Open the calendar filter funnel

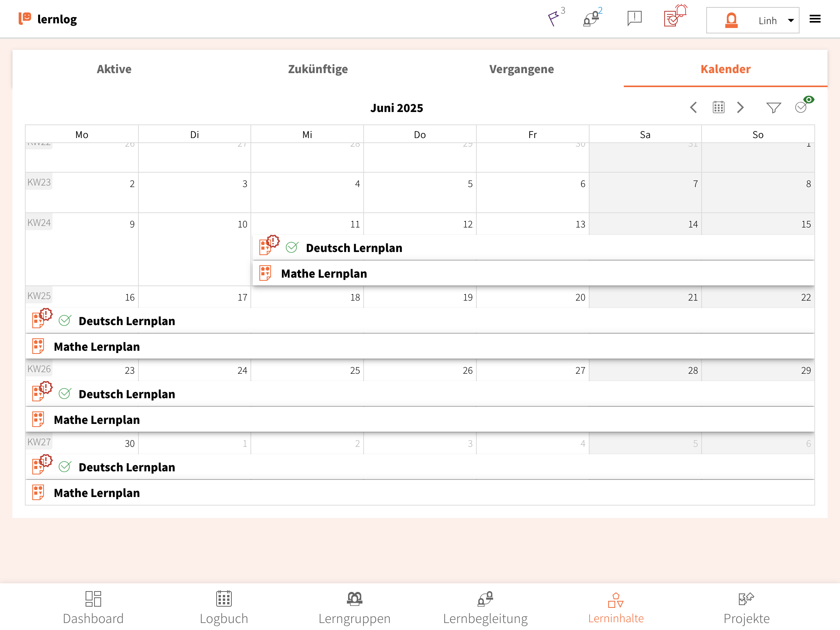tap(773, 107)
